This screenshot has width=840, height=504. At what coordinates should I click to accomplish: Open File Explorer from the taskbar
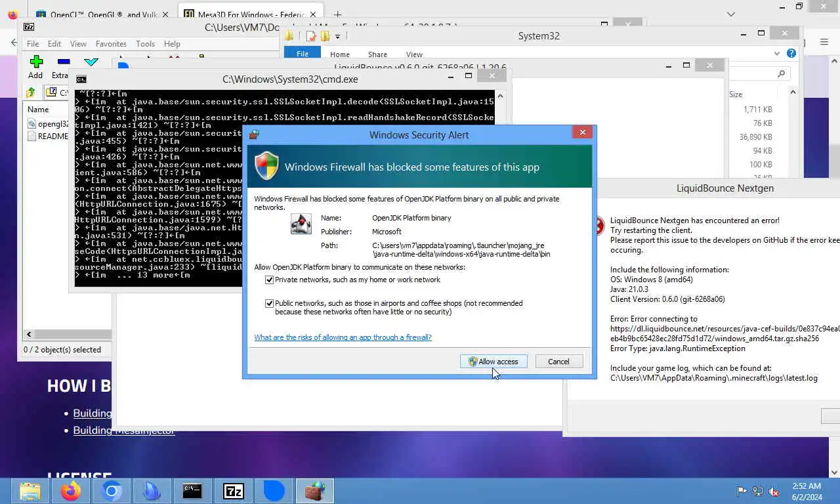click(x=30, y=491)
